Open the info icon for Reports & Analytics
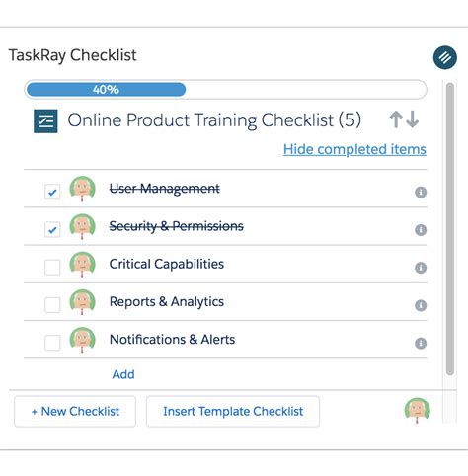Image resolution: width=468 pixels, height=476 pixels. (x=421, y=305)
